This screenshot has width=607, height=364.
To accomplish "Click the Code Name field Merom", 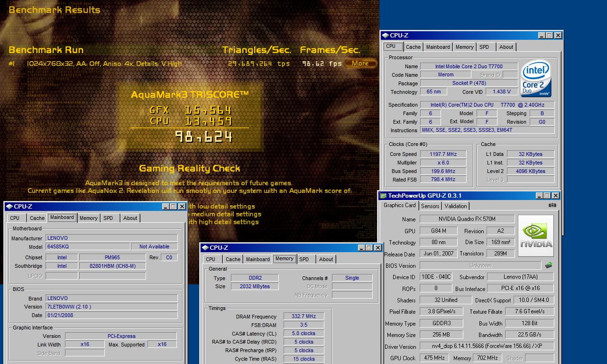I will coord(445,75).
